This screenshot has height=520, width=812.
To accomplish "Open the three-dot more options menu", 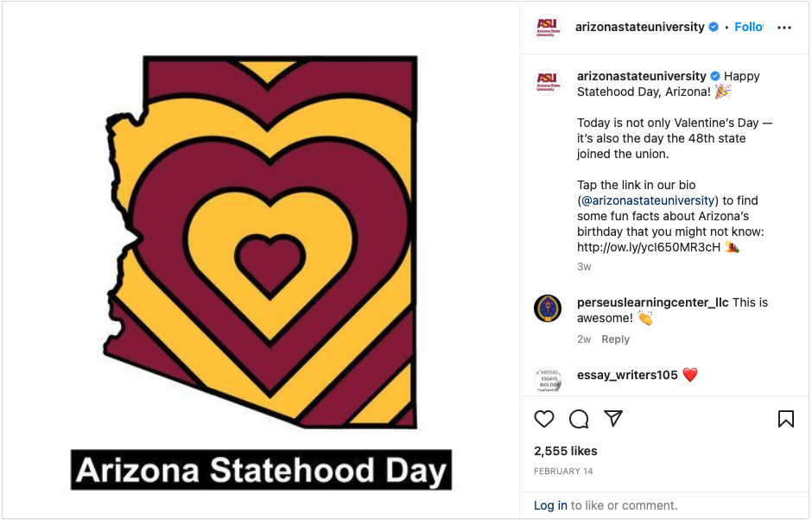I will (783, 28).
